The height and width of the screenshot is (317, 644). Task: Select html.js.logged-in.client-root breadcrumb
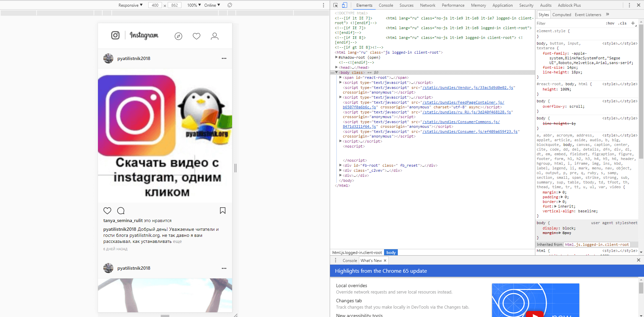(x=357, y=253)
